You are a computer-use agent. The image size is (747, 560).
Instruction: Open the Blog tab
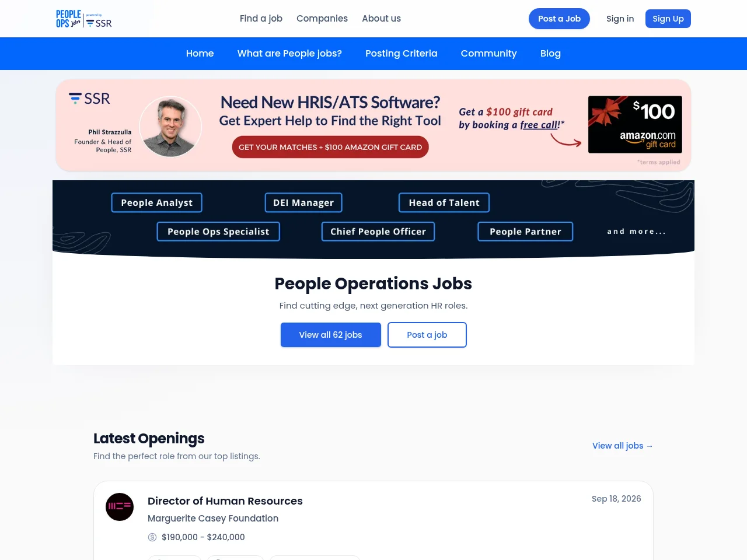click(550, 54)
